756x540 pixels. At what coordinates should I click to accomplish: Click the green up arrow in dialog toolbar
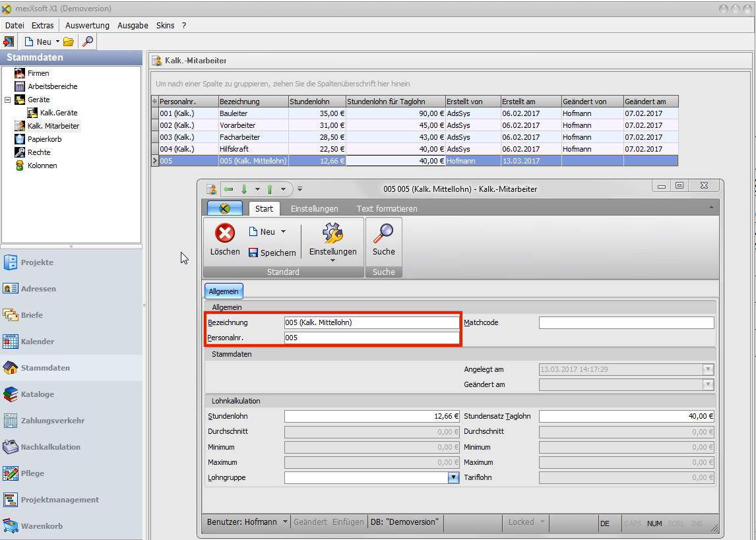tap(270, 189)
